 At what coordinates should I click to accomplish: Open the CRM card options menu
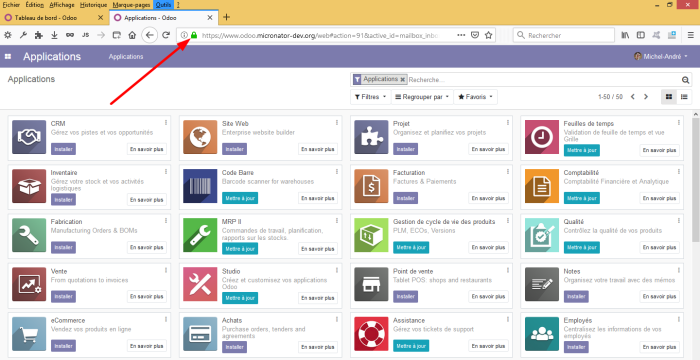166,122
